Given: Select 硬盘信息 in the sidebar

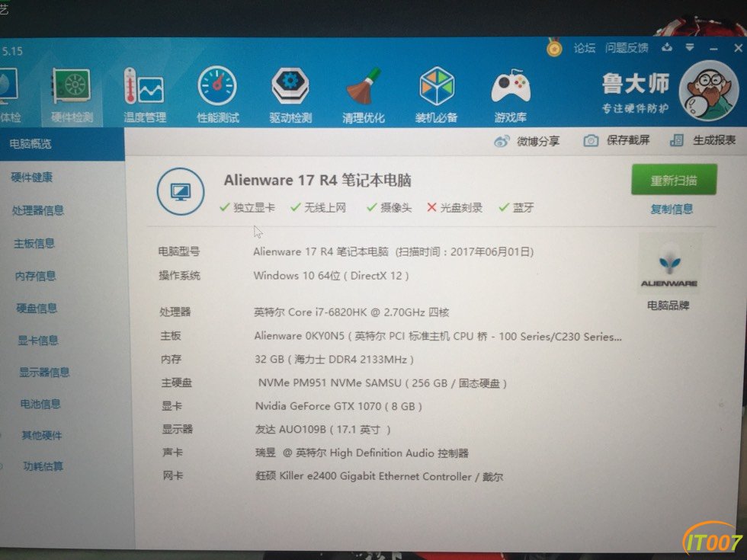Looking at the screenshot, I should (37, 308).
